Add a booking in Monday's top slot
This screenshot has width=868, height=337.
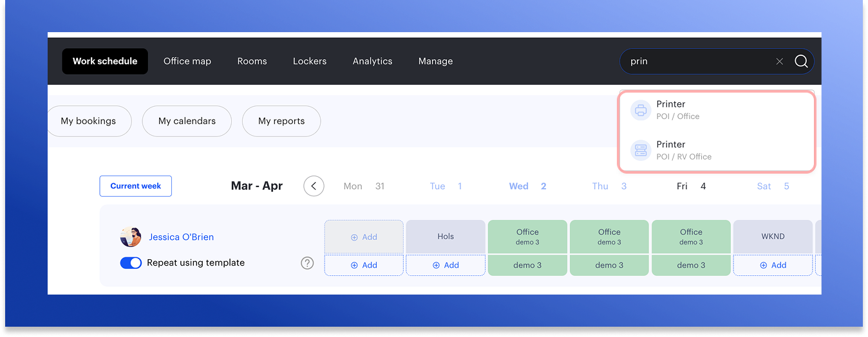tap(364, 237)
